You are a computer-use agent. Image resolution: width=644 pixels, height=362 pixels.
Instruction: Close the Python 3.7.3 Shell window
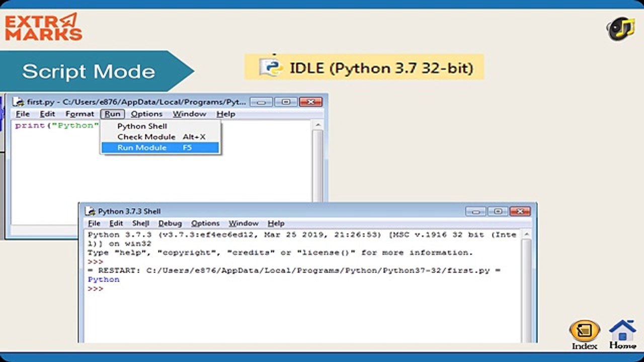point(520,211)
